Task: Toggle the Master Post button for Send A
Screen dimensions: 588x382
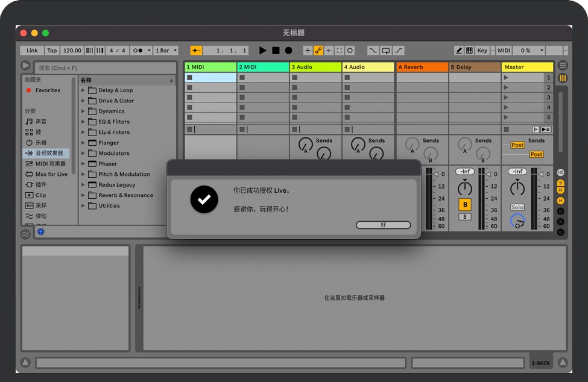Action: [x=517, y=145]
